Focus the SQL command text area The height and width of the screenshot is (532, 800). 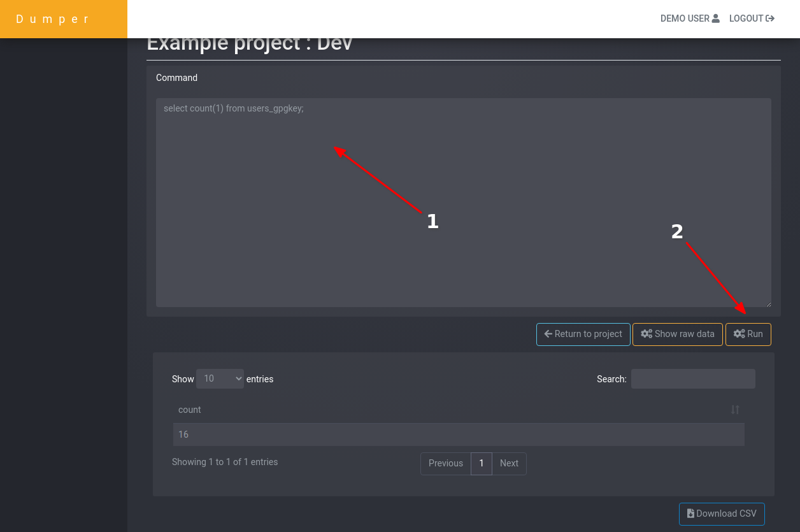(x=464, y=203)
